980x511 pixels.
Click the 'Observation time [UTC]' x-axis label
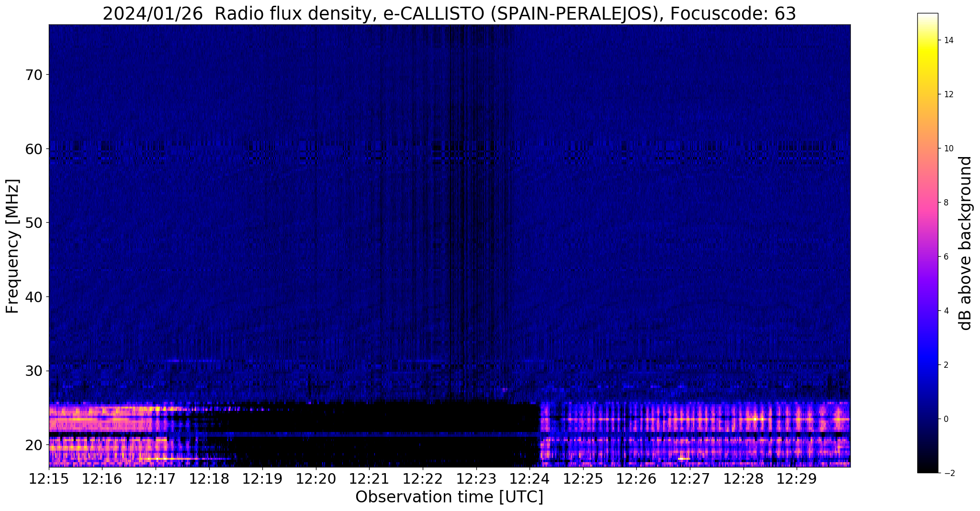tap(449, 497)
